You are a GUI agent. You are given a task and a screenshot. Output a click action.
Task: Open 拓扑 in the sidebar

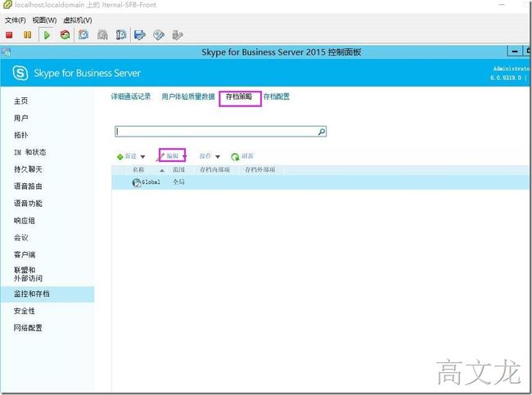(x=20, y=135)
